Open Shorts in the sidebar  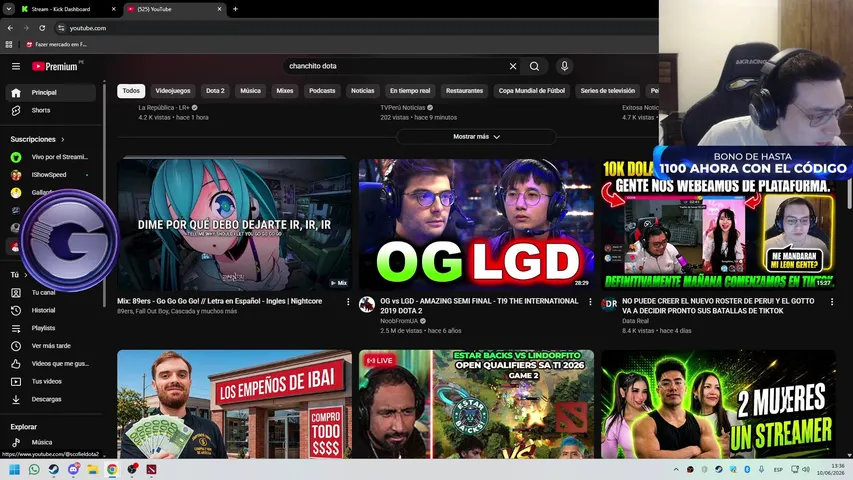click(x=51, y=110)
